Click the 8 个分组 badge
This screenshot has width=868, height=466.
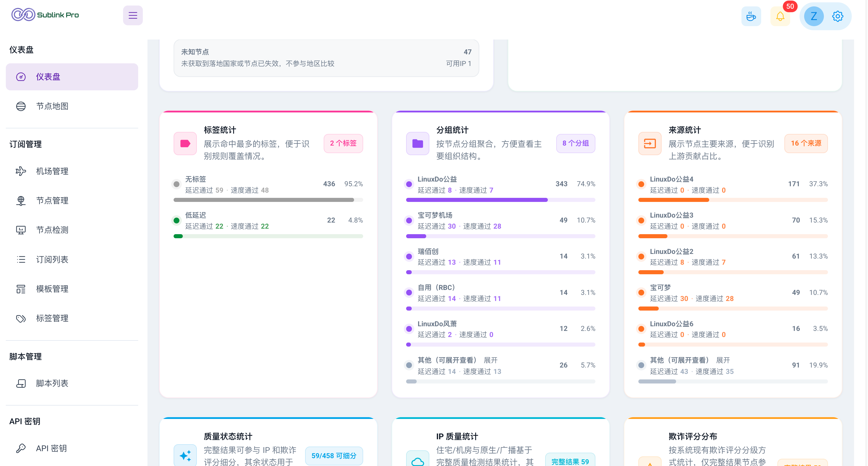(575, 143)
